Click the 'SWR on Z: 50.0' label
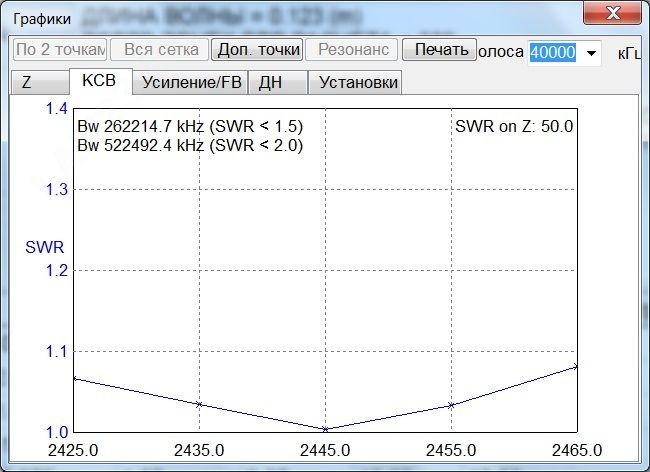Screen dimensions: 650x472 coord(514,126)
